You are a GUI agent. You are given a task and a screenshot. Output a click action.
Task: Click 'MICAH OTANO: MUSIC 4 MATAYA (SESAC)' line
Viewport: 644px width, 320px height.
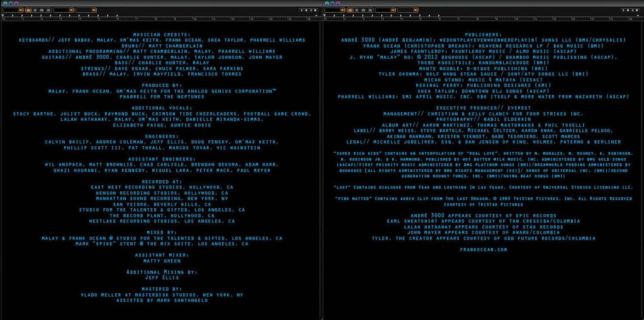[x=483, y=80]
